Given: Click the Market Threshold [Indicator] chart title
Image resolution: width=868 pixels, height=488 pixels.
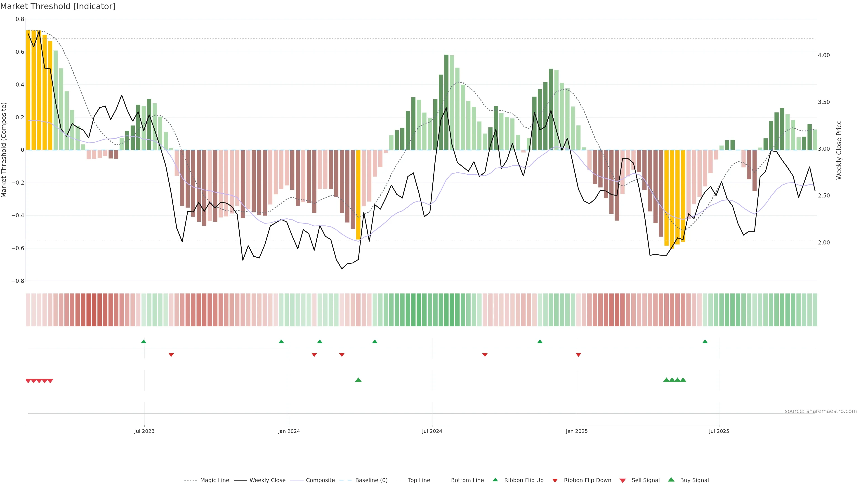Looking at the screenshot, I should tap(58, 6).
